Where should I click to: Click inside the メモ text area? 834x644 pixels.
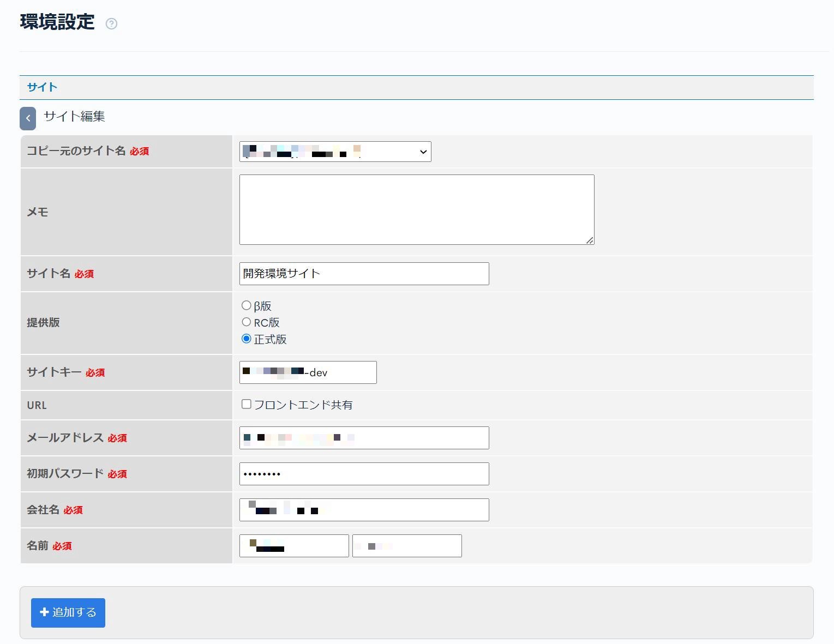(x=416, y=209)
